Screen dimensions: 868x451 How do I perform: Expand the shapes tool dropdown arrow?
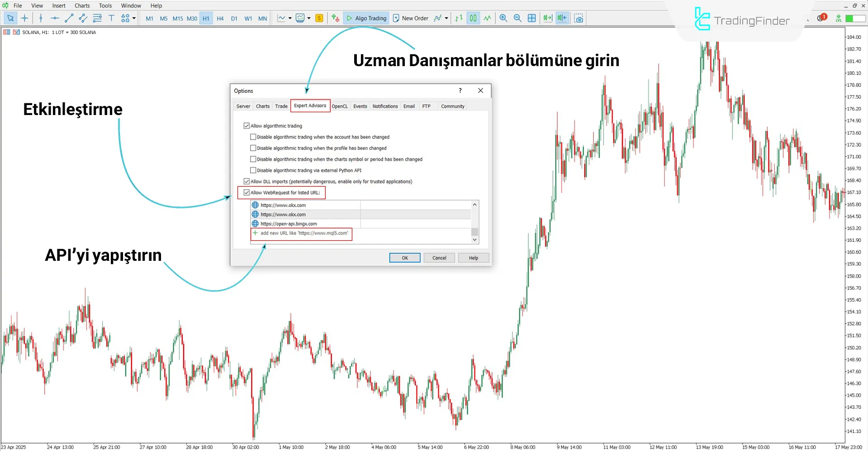coord(134,18)
